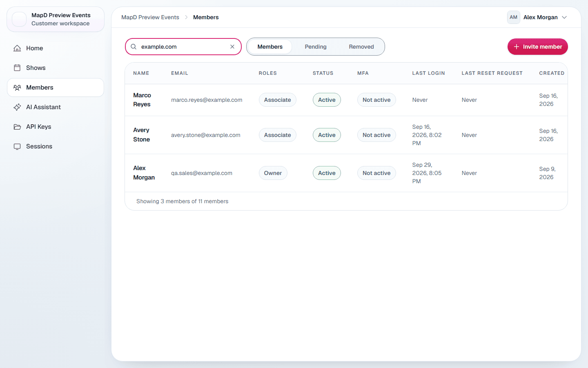Viewport: 588px width, 368px height.
Task: Click the AI Assistant sparkle icon
Action: click(17, 107)
